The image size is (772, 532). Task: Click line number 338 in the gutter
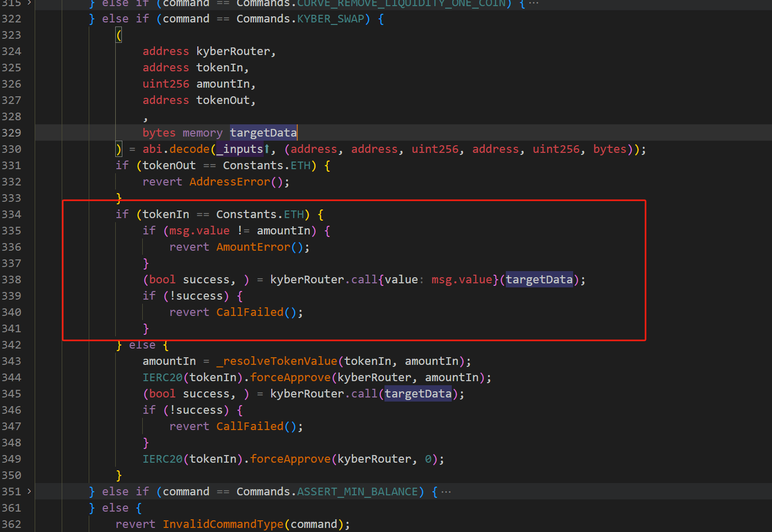click(11, 280)
